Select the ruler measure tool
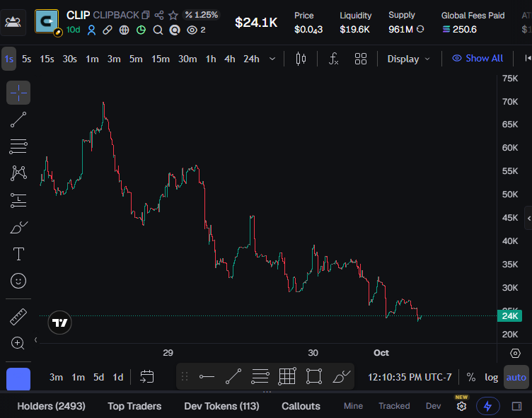This screenshot has height=418, width=532. (x=18, y=317)
